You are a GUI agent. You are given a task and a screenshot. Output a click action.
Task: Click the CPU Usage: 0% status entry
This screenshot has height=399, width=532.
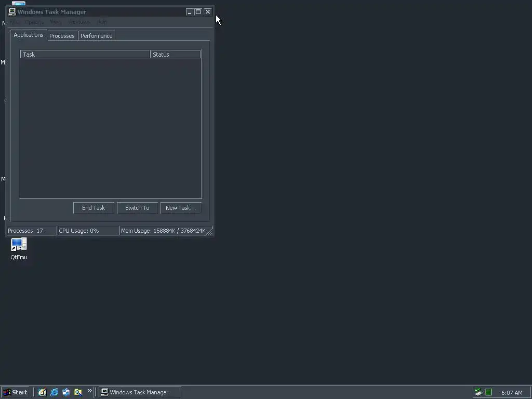pyautogui.click(x=88, y=231)
